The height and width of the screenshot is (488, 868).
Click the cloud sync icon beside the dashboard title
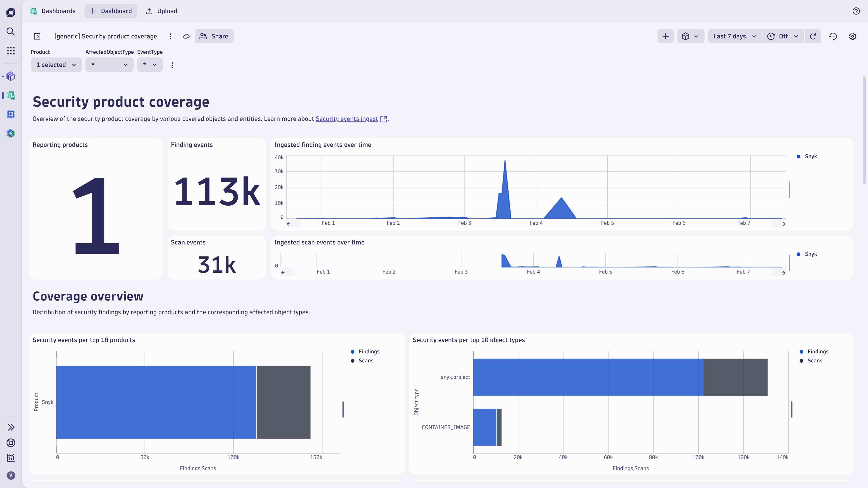(x=186, y=36)
